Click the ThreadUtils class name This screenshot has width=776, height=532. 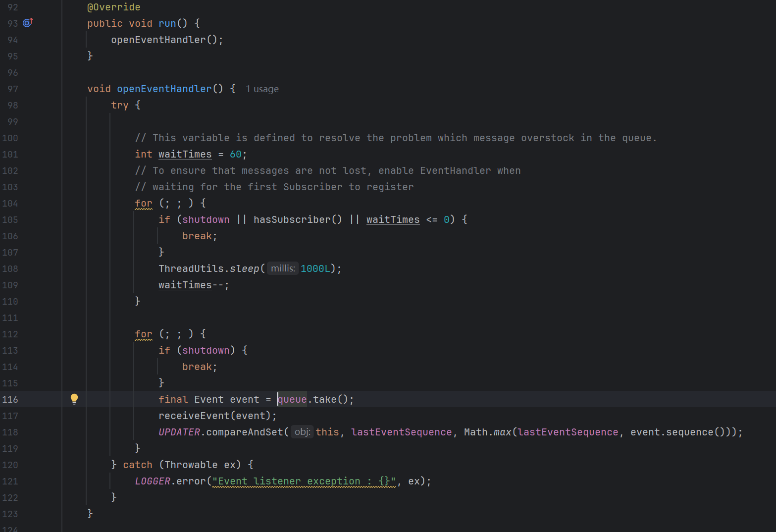(191, 269)
